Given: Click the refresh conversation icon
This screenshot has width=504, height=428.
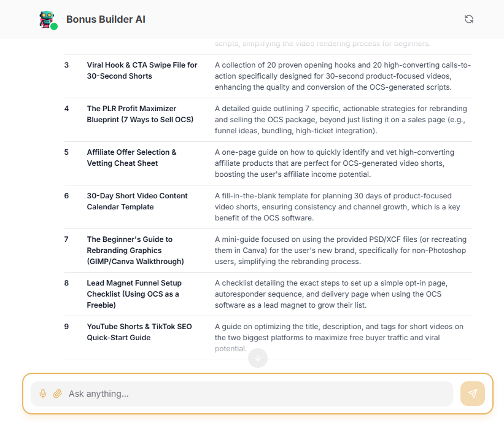Looking at the screenshot, I should (x=468, y=19).
